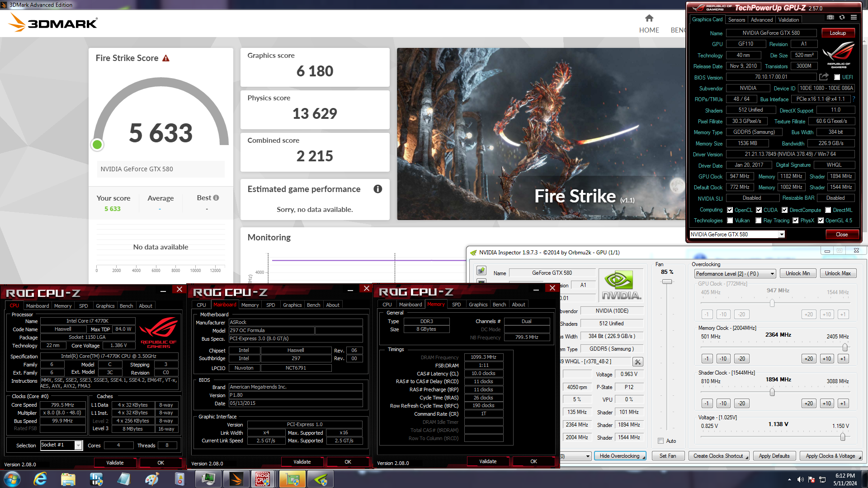Toggle the UEFI checkbox in GPU-Z
This screenshot has width=868, height=488.
[837, 77]
